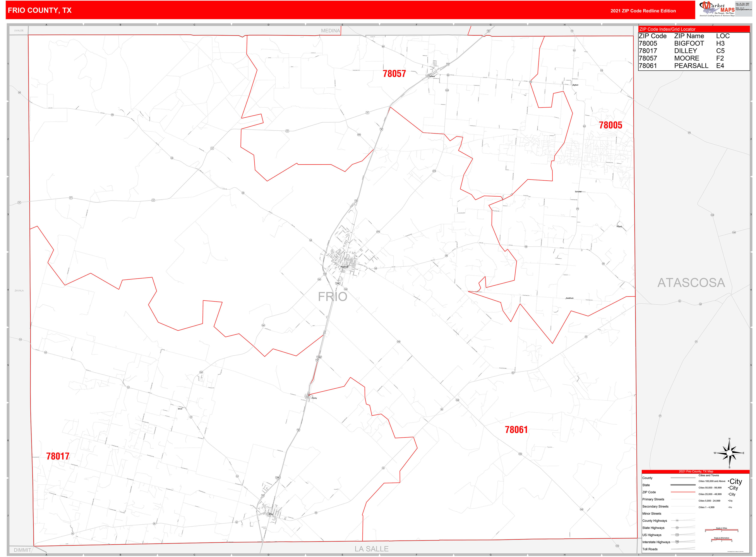Click the County Highways square icon in legend

[x=677, y=521]
